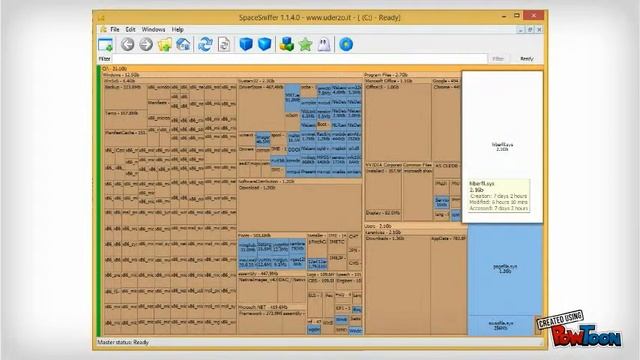The width and height of the screenshot is (640, 360).
Task: Click the Master status Ready text
Action: [x=123, y=342]
